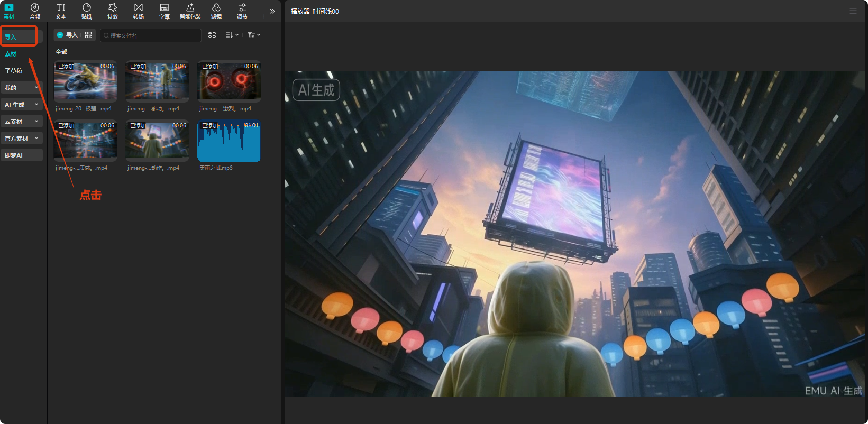Click the 特效 (Effects) star icon

[113, 11]
